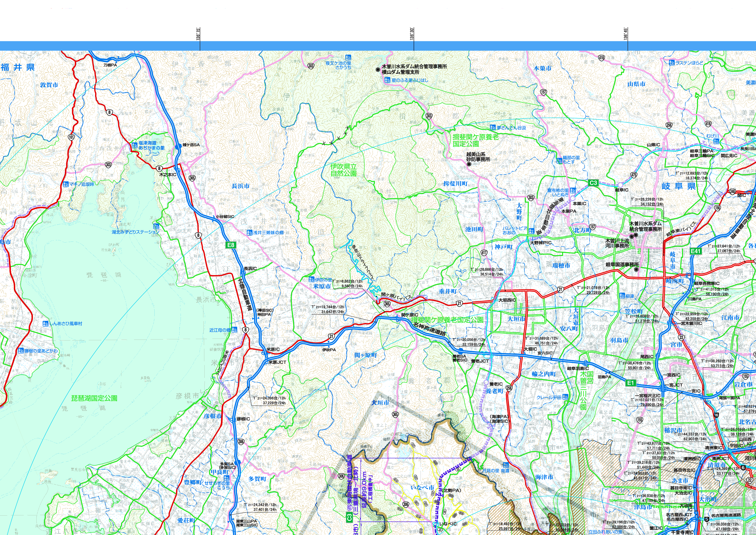The width and height of the screenshot is (756, 535).
Task: Click the roadside station icon beside パレットピアおおの
Action: pos(532,231)
